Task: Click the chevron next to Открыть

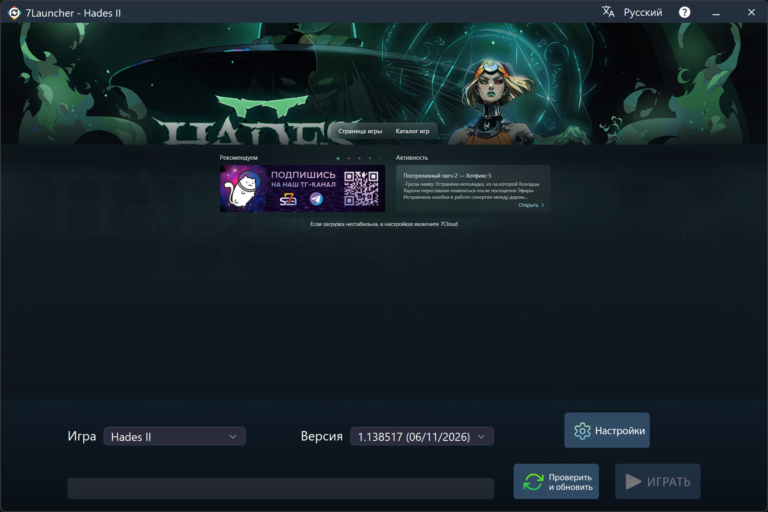Action: (x=543, y=205)
